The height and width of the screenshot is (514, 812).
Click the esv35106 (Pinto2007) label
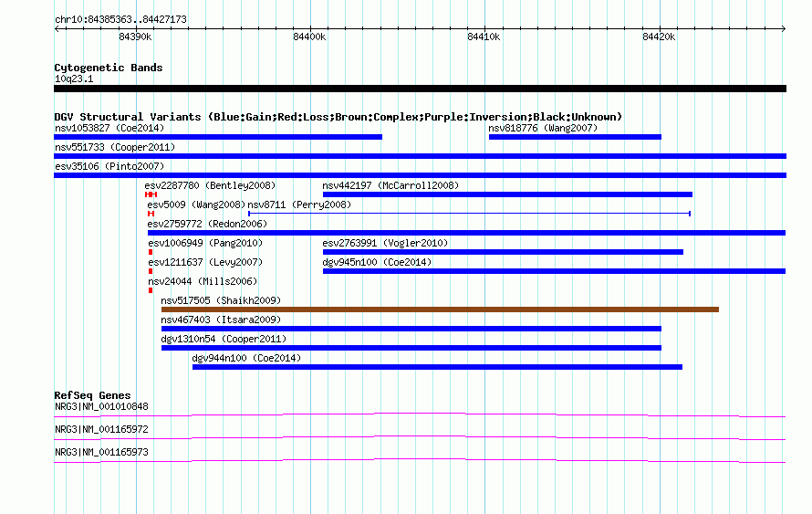[109, 166]
